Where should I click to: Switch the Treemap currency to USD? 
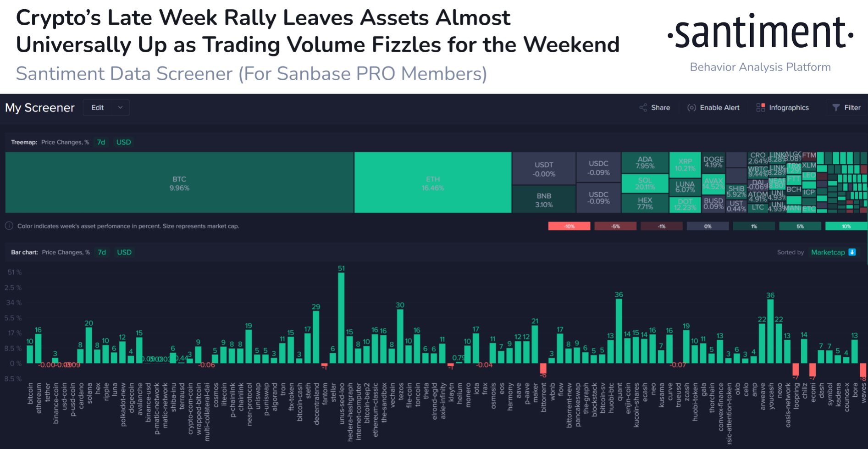click(x=123, y=142)
